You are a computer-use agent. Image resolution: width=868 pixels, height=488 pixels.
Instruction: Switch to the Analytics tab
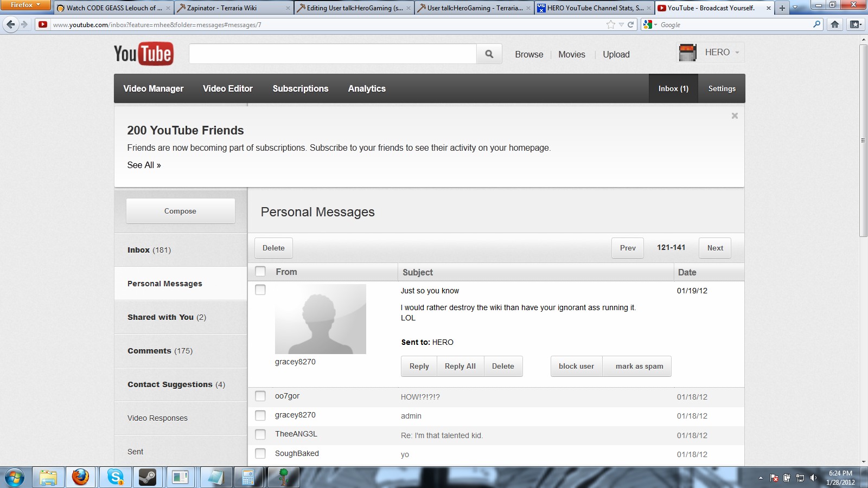(367, 88)
